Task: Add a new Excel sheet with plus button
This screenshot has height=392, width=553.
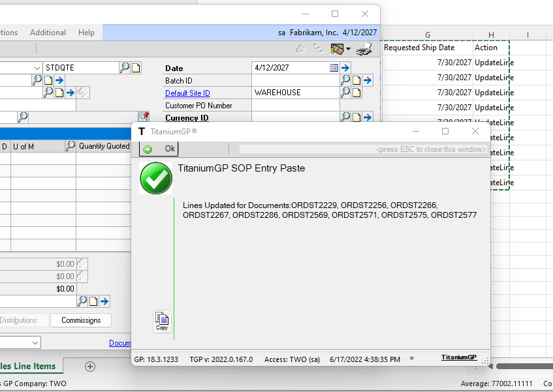Action: point(90,367)
